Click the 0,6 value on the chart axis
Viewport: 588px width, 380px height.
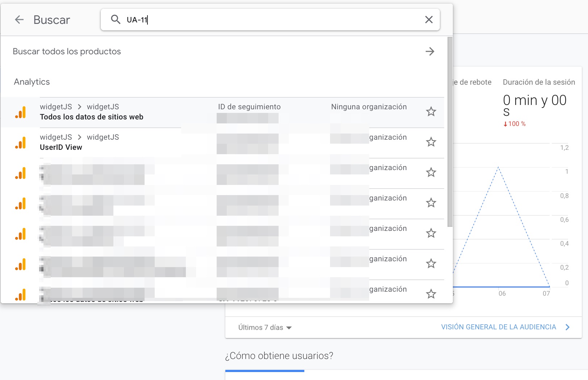564,220
